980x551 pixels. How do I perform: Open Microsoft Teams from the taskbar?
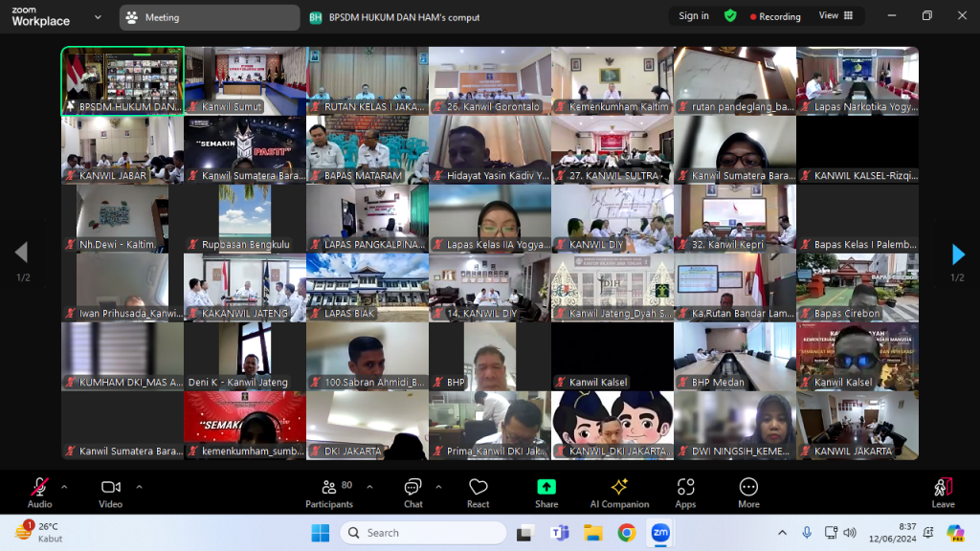[559, 533]
